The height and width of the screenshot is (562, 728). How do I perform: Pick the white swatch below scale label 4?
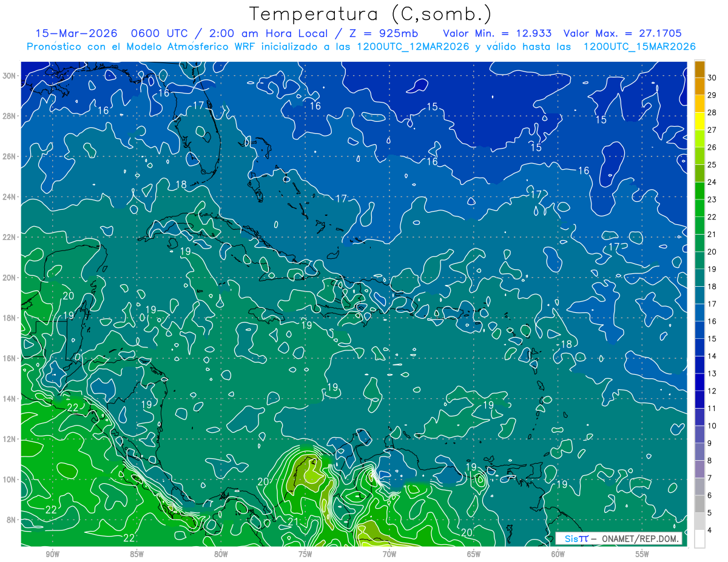pyautogui.click(x=700, y=539)
